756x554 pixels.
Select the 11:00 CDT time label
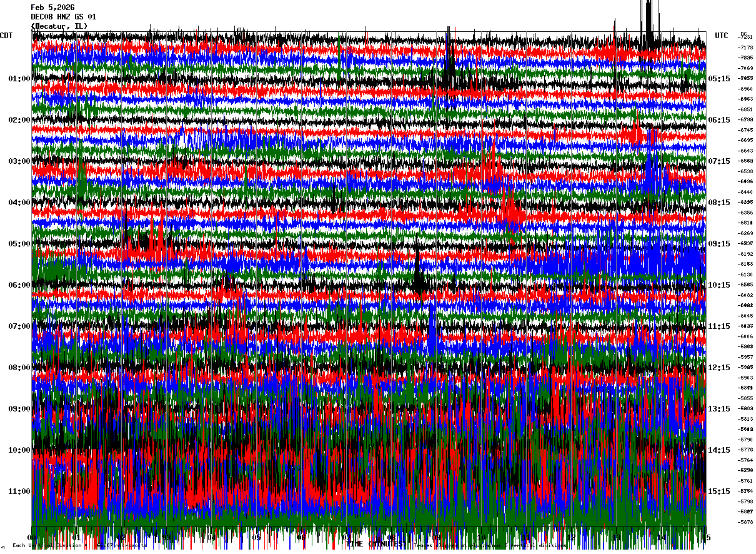click(x=19, y=491)
